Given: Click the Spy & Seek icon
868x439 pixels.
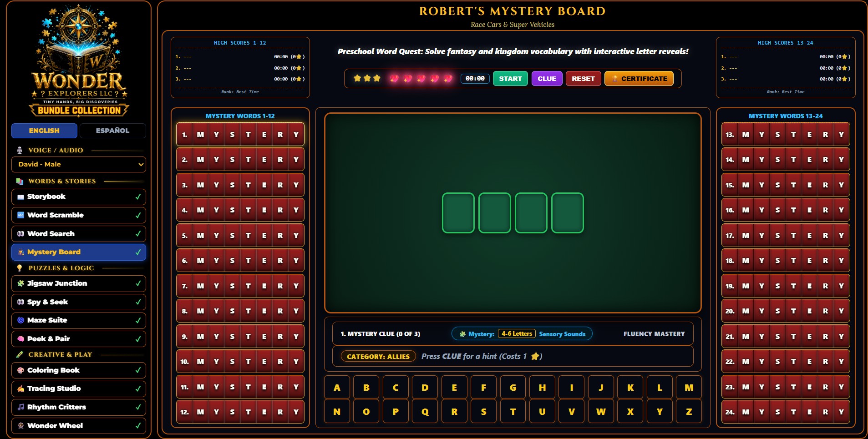Looking at the screenshot, I should [x=20, y=302].
